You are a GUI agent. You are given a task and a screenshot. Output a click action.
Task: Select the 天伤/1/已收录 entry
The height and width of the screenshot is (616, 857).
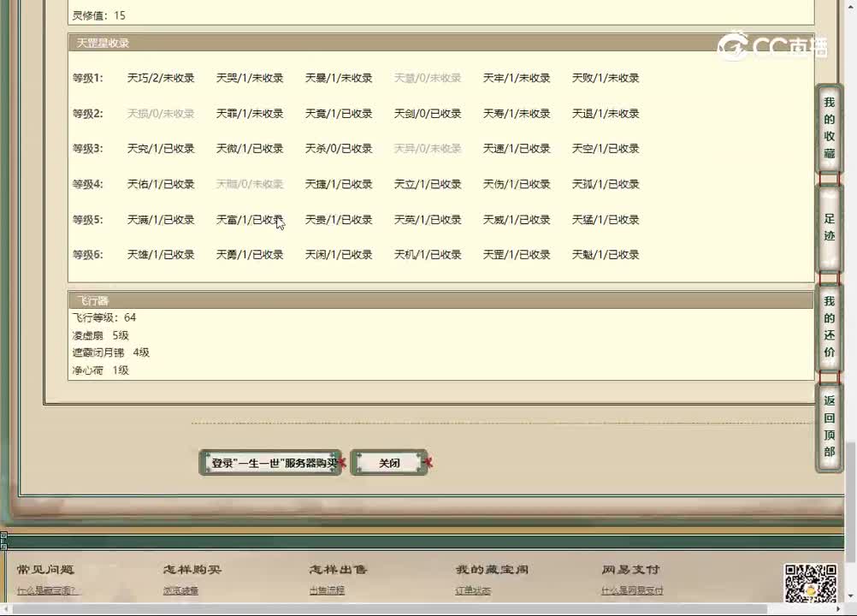coord(517,184)
